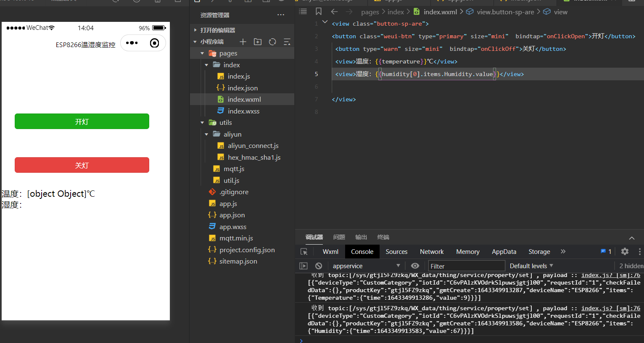Switch to the 问题 panel tab

click(339, 237)
